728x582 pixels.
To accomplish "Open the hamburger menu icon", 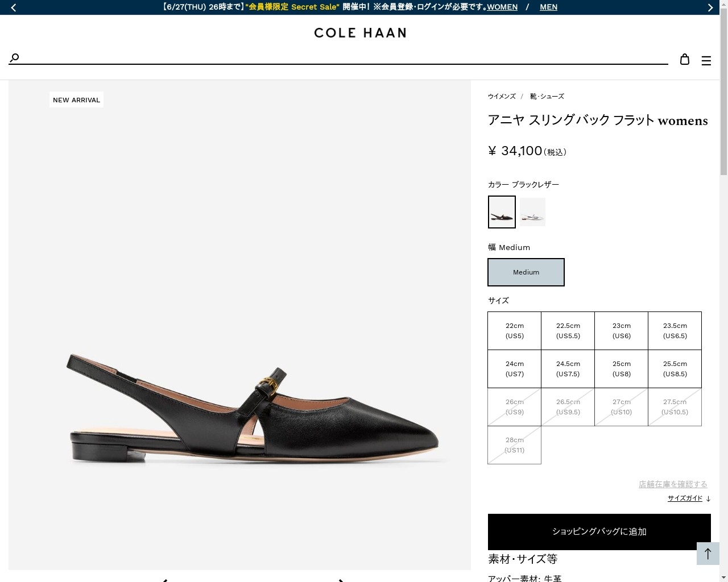I will [x=706, y=61].
